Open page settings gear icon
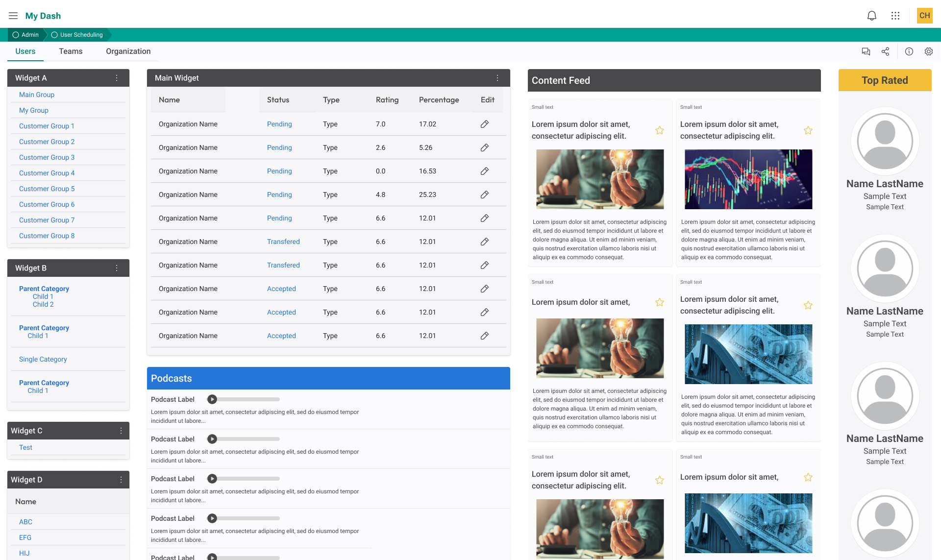This screenshot has width=941, height=560. (x=928, y=51)
